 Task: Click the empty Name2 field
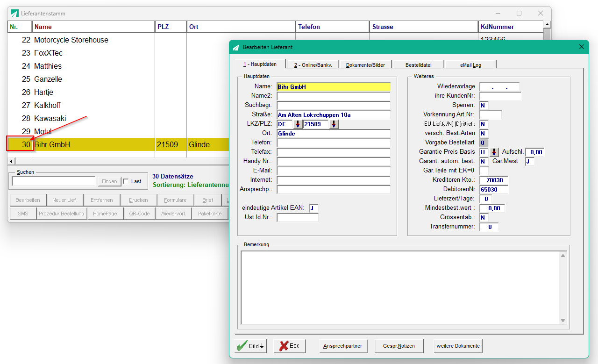pyautogui.click(x=334, y=96)
